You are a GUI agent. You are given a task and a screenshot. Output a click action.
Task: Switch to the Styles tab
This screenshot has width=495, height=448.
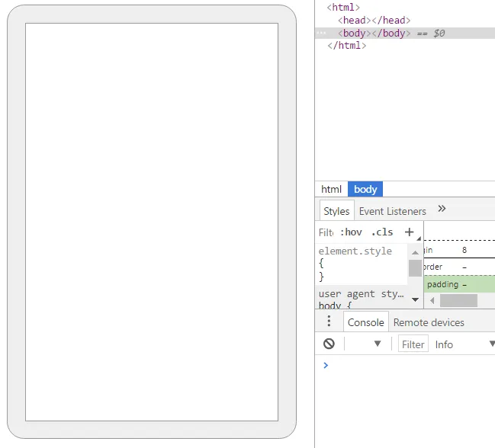point(336,211)
